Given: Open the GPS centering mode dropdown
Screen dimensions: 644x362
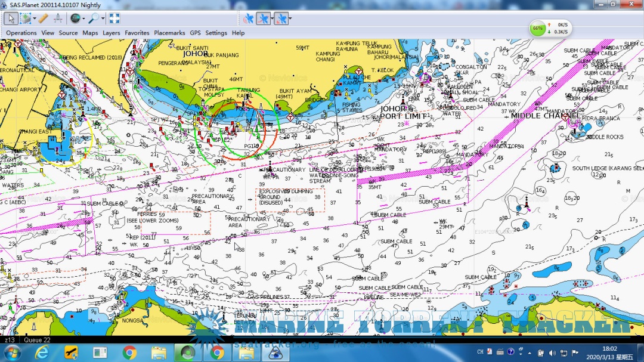Looking at the screenshot, I should coord(290,18).
